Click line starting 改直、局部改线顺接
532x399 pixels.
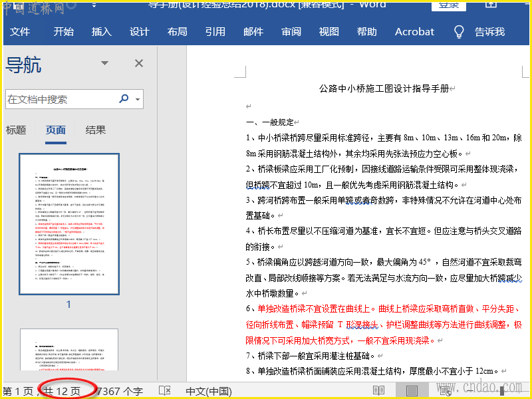tap(384, 278)
